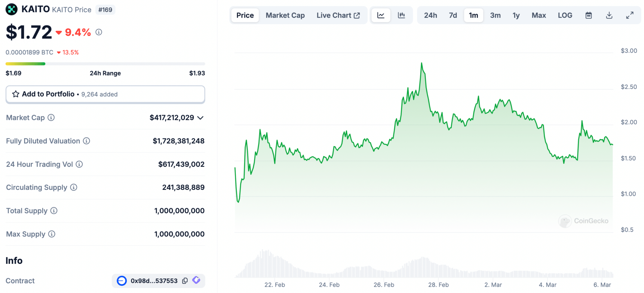Set chart range to 1y

(516, 15)
